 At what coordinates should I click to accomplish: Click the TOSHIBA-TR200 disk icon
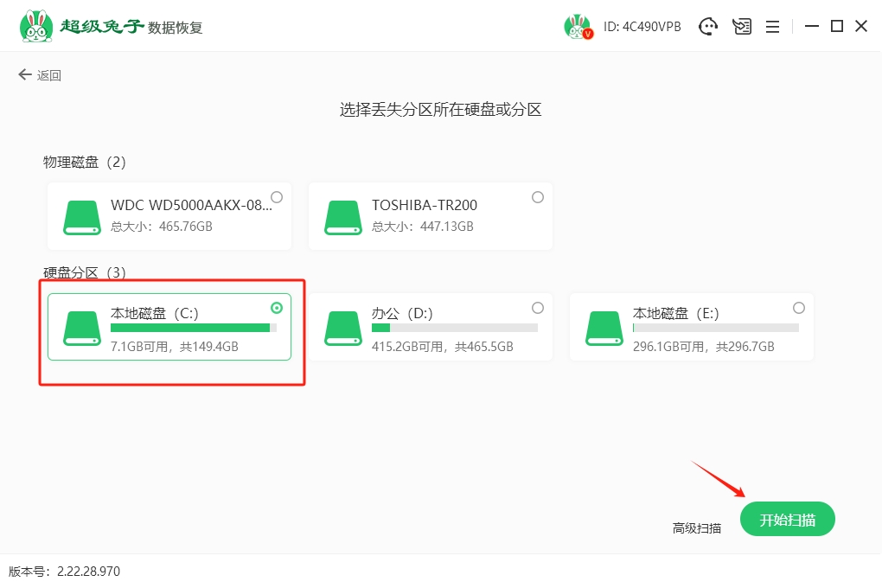(343, 216)
